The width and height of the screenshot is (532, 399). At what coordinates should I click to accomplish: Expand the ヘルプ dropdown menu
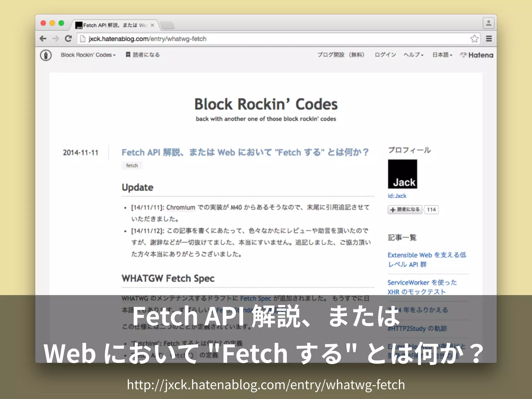(x=413, y=55)
